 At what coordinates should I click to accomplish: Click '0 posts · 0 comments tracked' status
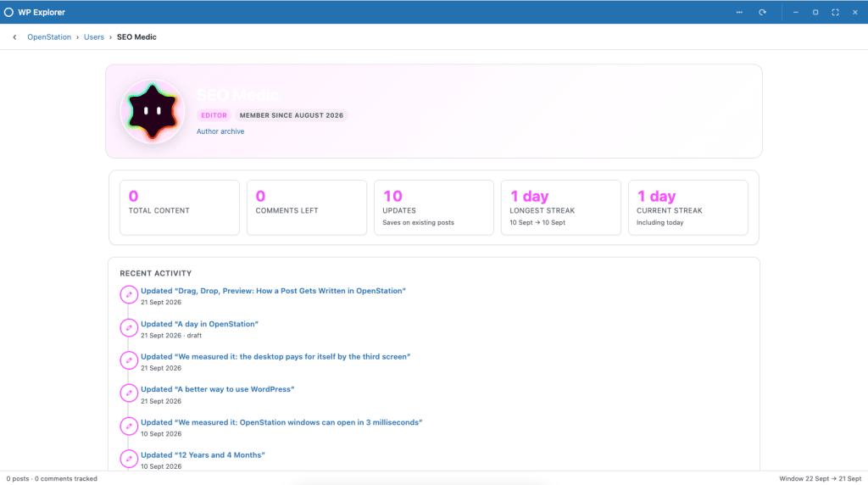[52, 479]
